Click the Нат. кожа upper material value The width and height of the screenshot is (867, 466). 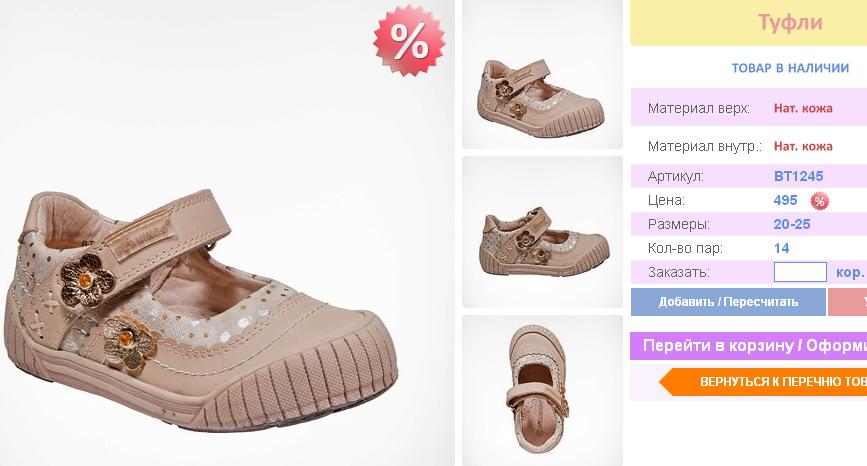click(x=803, y=108)
